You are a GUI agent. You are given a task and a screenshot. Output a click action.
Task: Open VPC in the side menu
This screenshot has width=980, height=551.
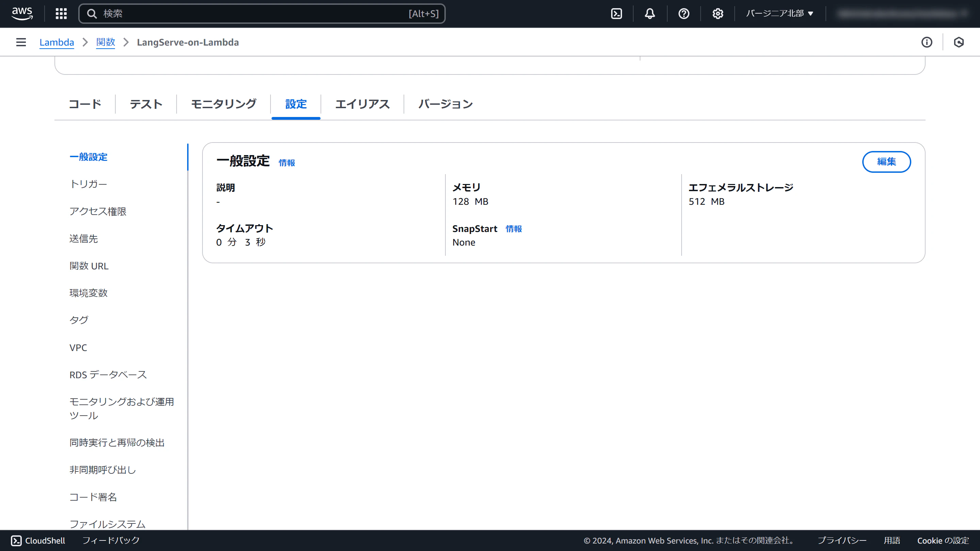tap(78, 348)
